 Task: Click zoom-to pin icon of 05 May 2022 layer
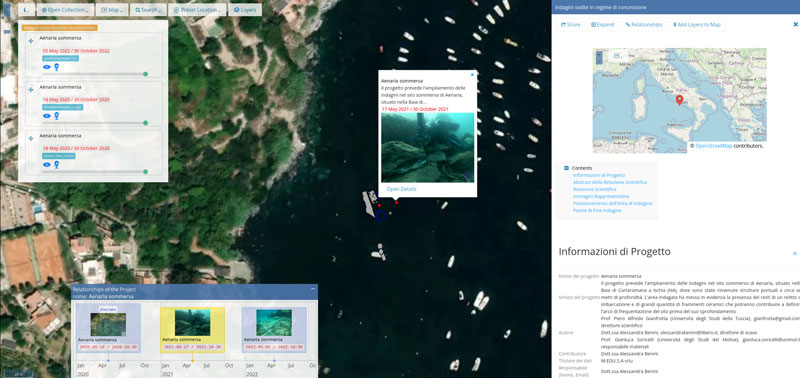tap(57, 67)
